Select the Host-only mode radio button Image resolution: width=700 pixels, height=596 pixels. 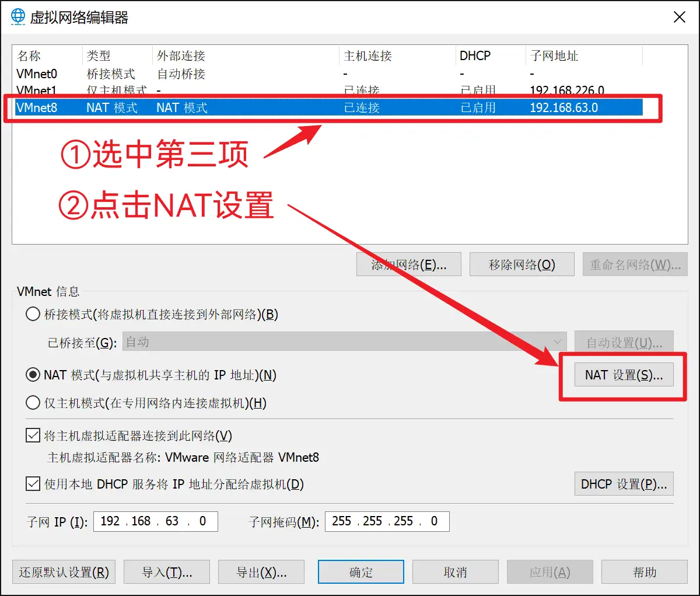pyautogui.click(x=33, y=403)
